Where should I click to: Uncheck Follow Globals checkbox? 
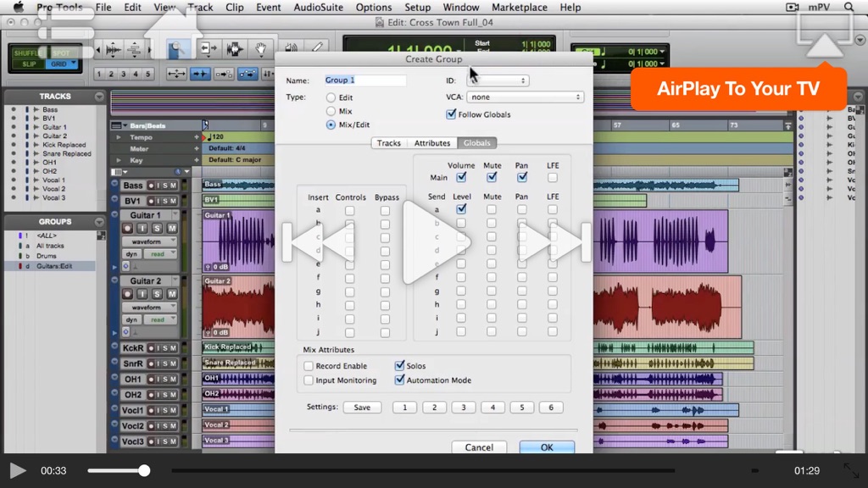(451, 114)
